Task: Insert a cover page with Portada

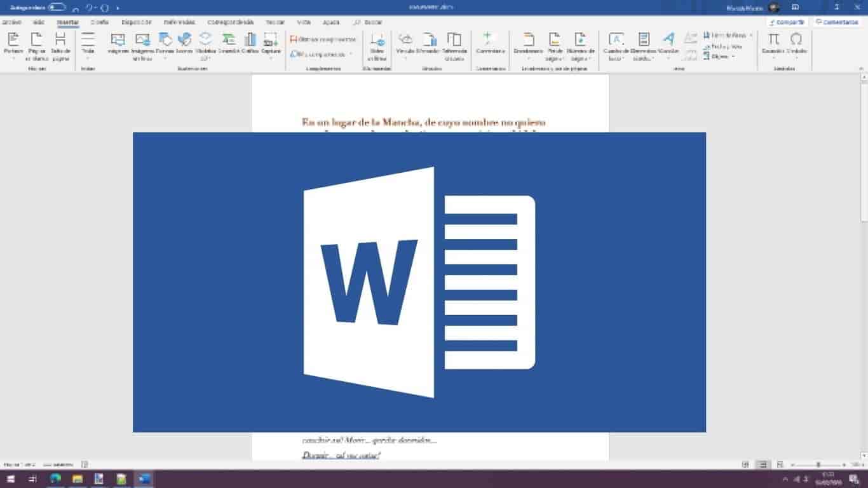Action: 13,46
